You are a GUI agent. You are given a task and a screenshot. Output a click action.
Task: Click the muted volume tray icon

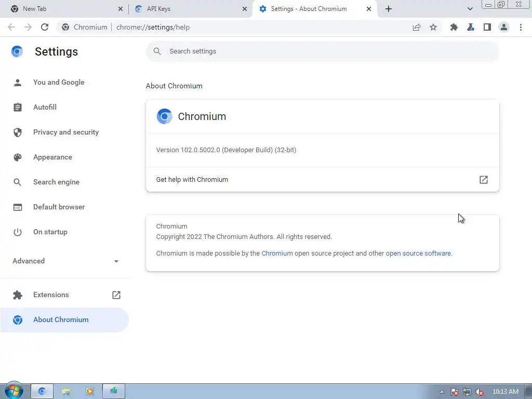[480, 392]
